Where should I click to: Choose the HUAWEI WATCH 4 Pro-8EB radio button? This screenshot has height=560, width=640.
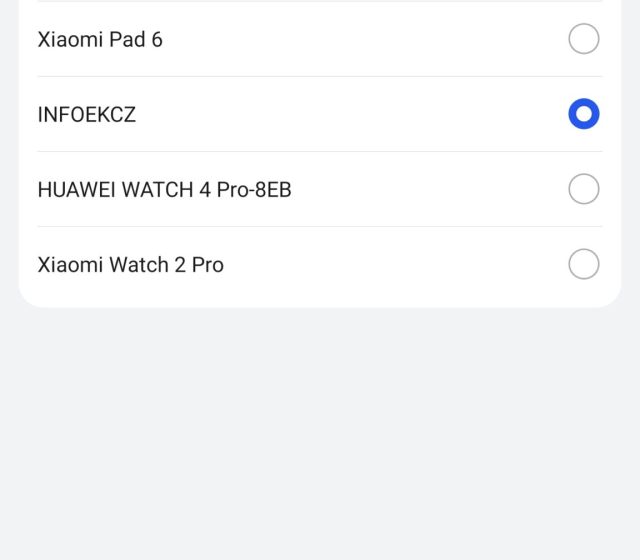(x=584, y=189)
